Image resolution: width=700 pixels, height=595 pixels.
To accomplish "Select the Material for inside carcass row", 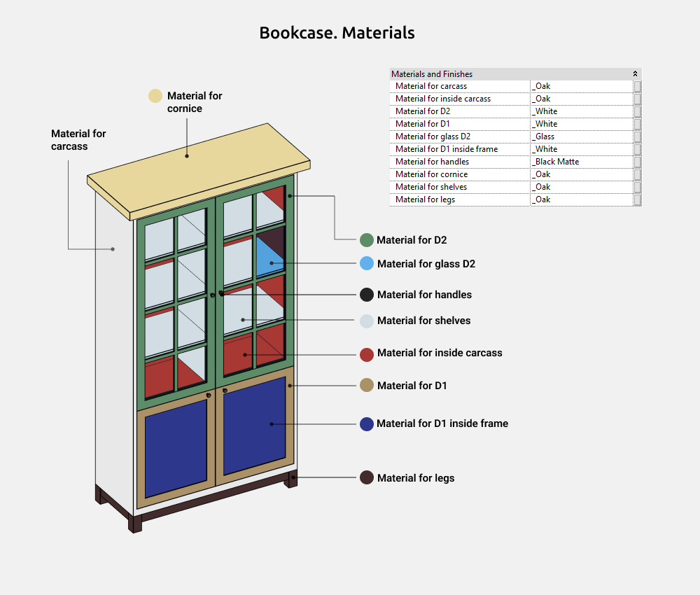I will pyautogui.click(x=516, y=99).
